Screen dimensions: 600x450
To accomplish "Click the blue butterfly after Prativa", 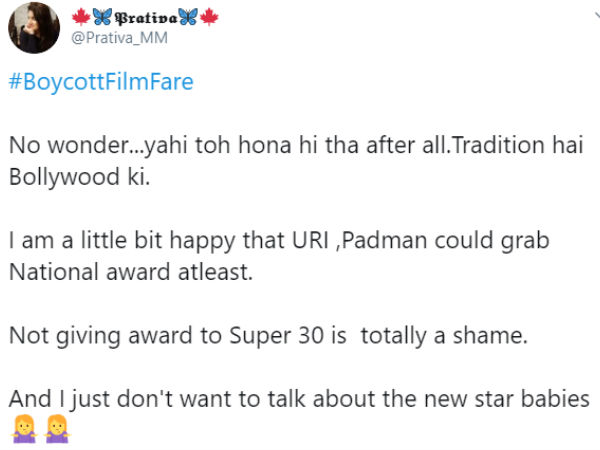I will (188, 17).
